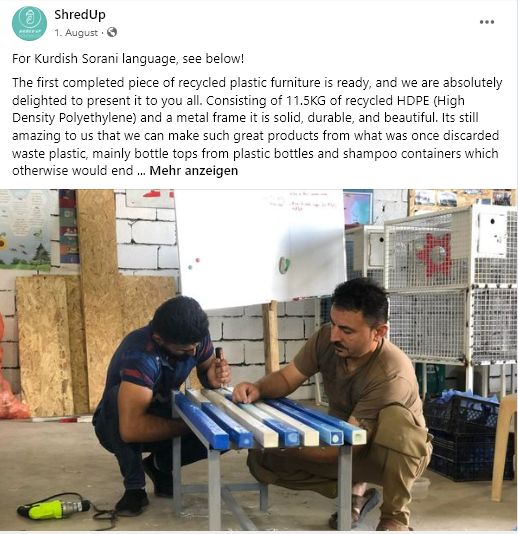
Task: Click the white flipchart board in the photo
Action: tap(261, 249)
